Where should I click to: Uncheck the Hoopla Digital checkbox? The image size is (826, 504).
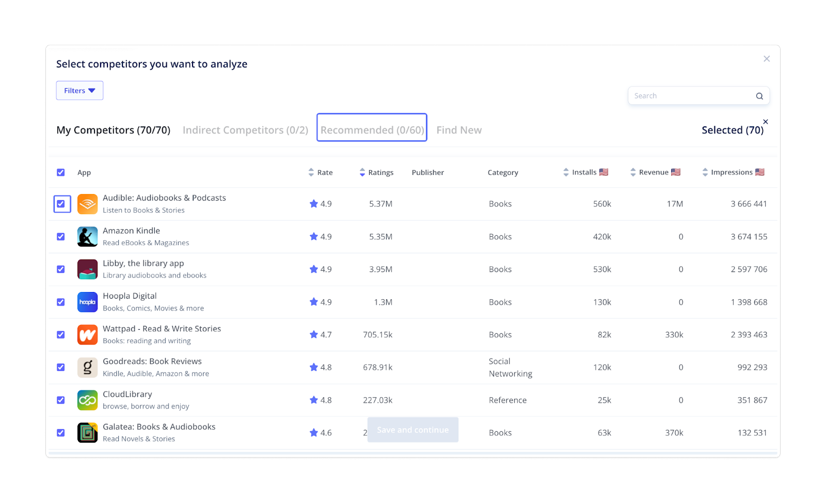click(x=61, y=302)
